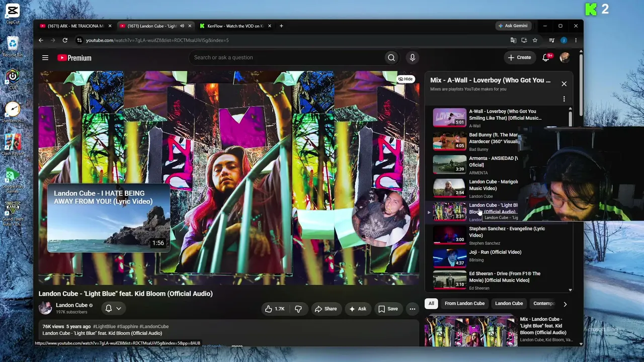Like the video with thumbs up
The width and height of the screenshot is (644, 362).
pos(275,309)
